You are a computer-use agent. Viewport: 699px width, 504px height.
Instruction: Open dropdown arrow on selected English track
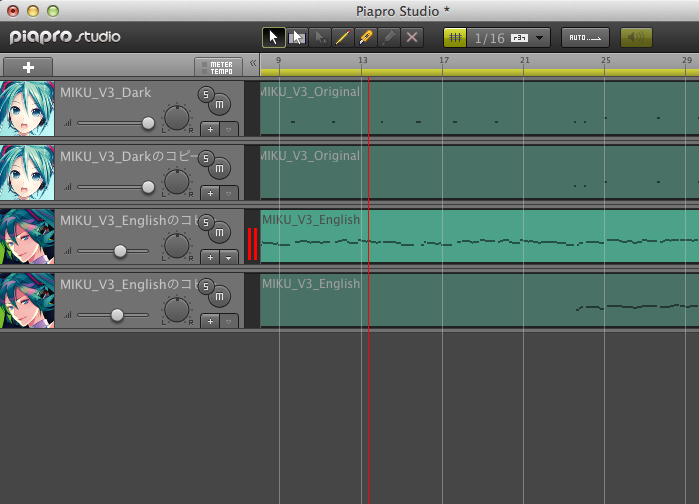point(229,258)
